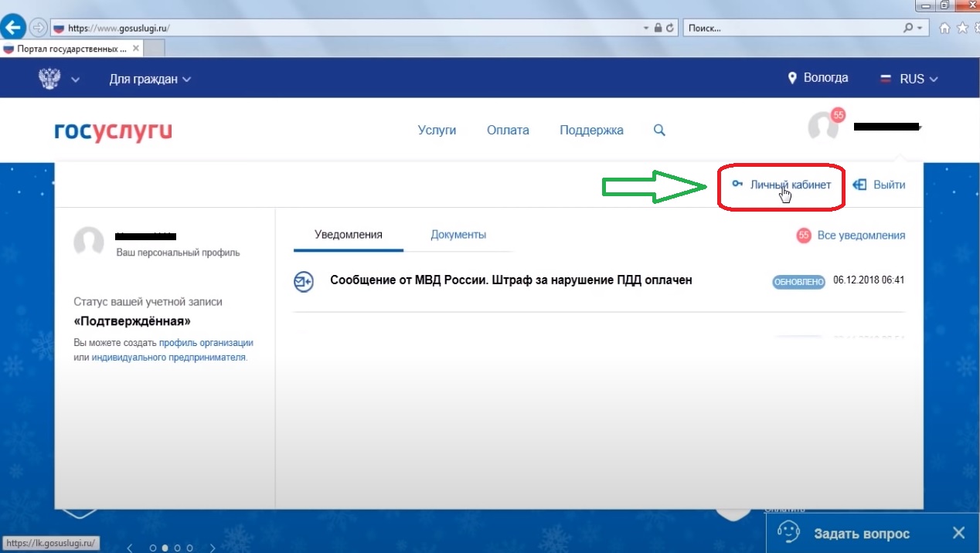
Task: Click the Russian coat of arms emblem
Action: point(49,79)
